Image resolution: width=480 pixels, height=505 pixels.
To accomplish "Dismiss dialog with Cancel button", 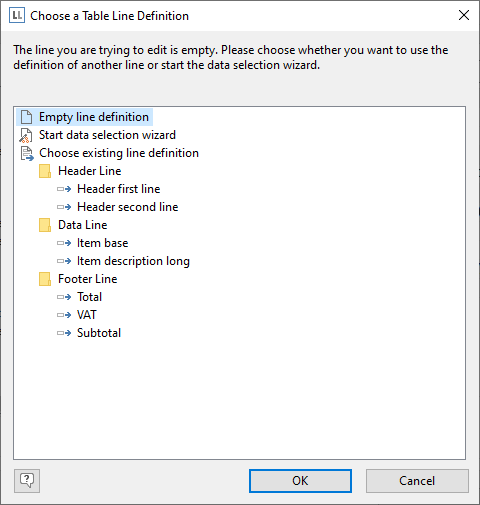I will 417,481.
